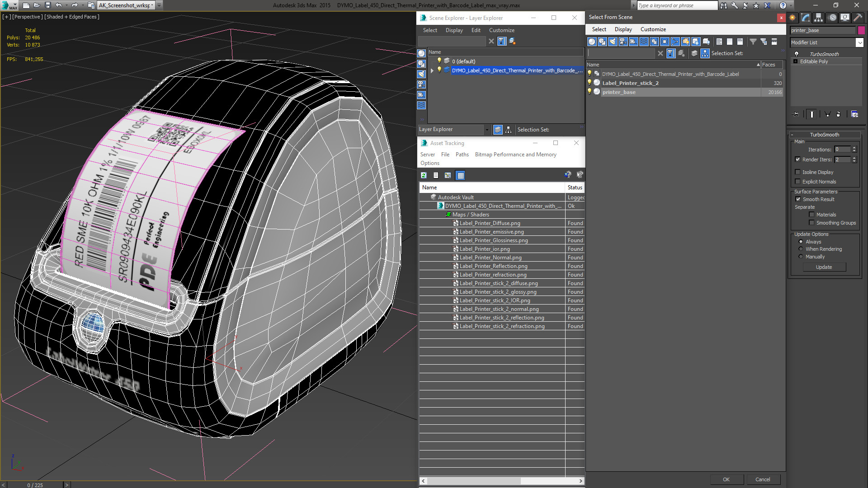This screenshot has width=868, height=488.
Task: Expand the DYMO_Label_450 layer in Scene Explorer
Action: (x=432, y=70)
